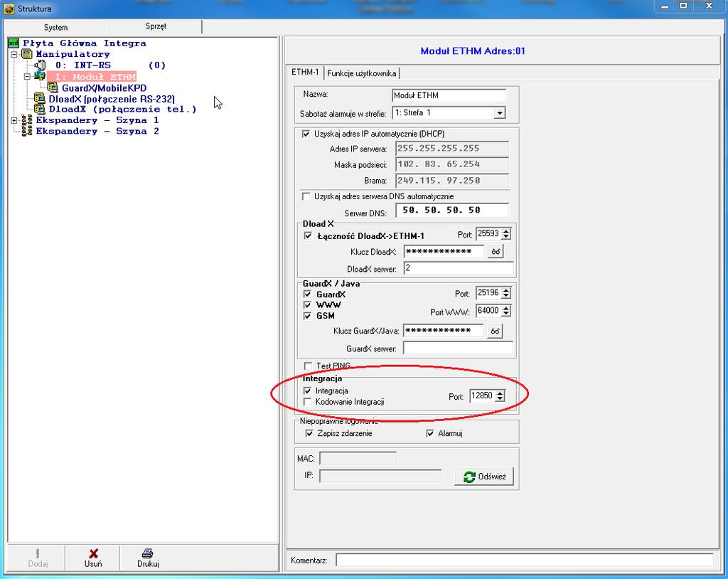
Task: Adjust the Port WWW 64000 spinner
Action: 506,311
